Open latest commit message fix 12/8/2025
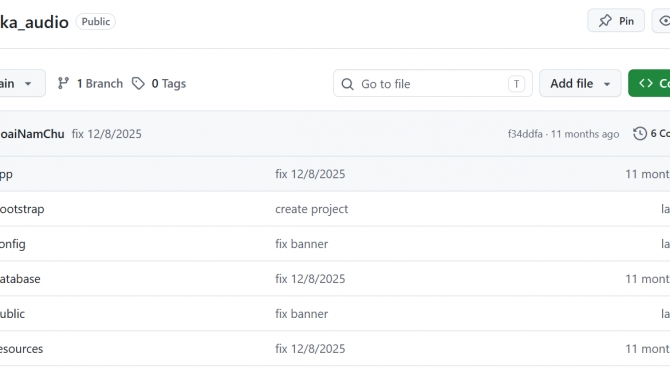The height and width of the screenshot is (377, 670). [106, 134]
